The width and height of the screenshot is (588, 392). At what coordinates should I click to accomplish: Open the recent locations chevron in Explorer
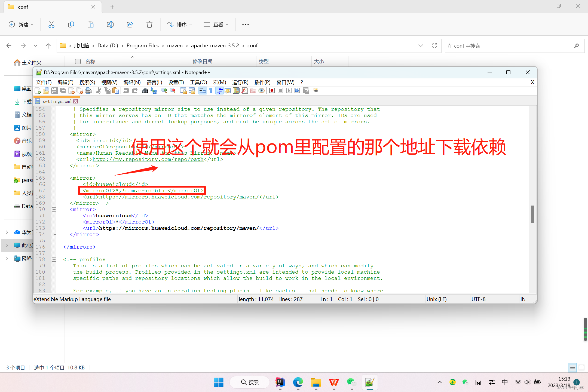coord(35,45)
